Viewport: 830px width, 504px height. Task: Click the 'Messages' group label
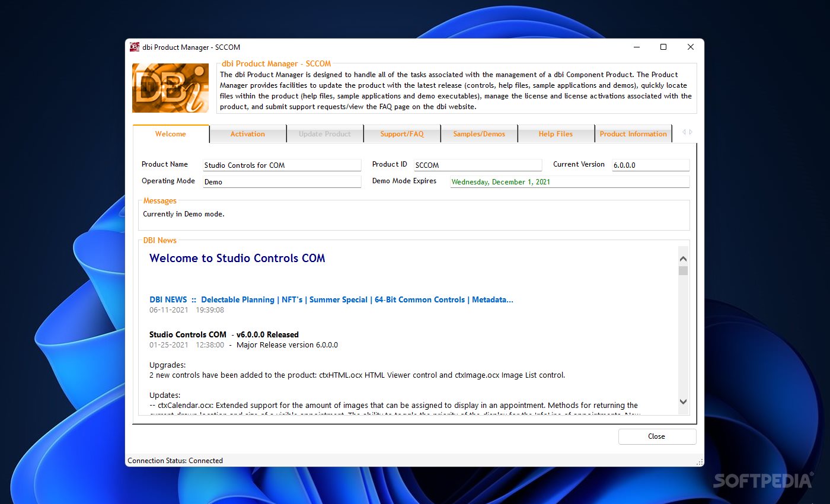click(160, 201)
